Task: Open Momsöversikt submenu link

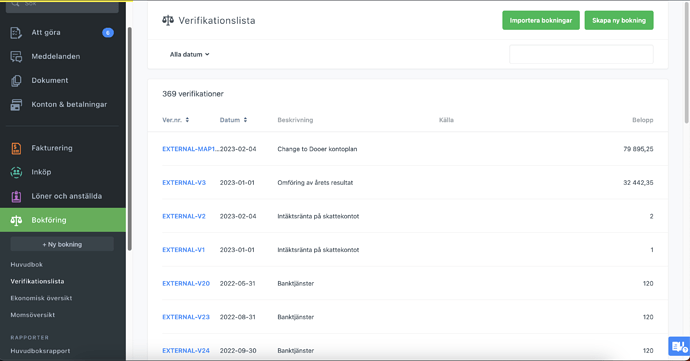Action: coord(33,315)
